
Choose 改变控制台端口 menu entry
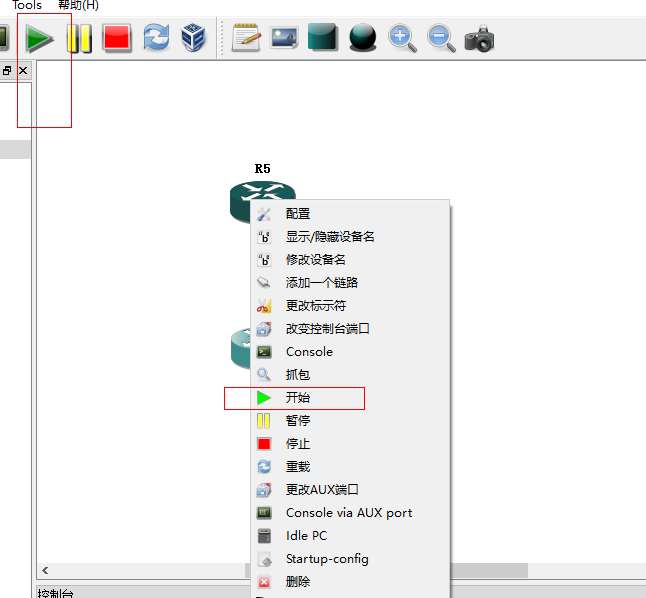[x=349, y=329]
